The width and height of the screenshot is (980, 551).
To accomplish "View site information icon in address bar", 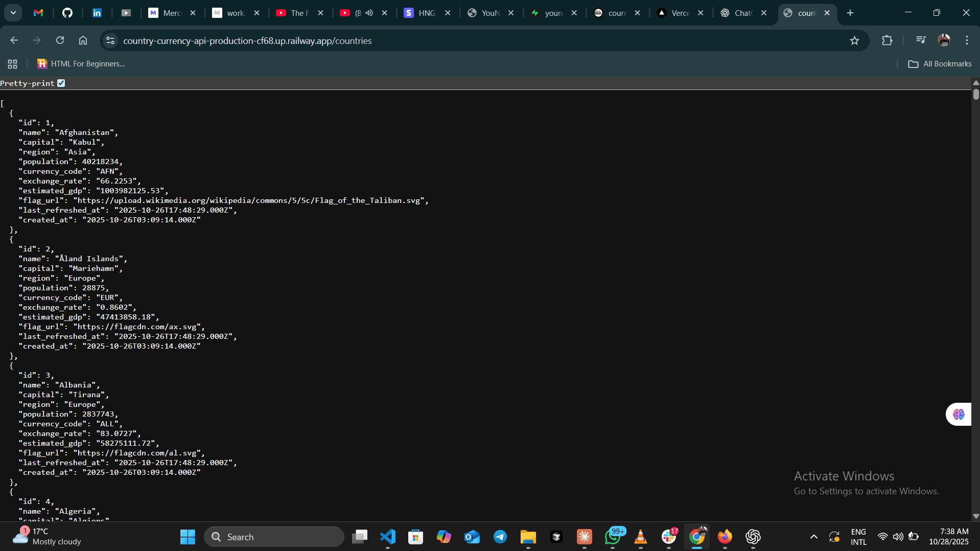I will tap(110, 40).
